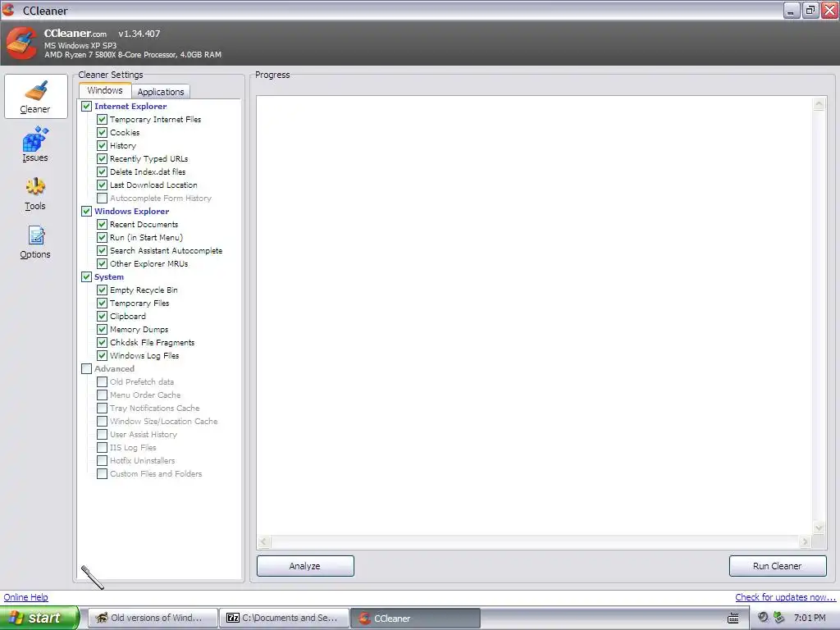This screenshot has height=630, width=840.
Task: Toggle the Internet Explorer group checkbox
Action: tap(86, 106)
